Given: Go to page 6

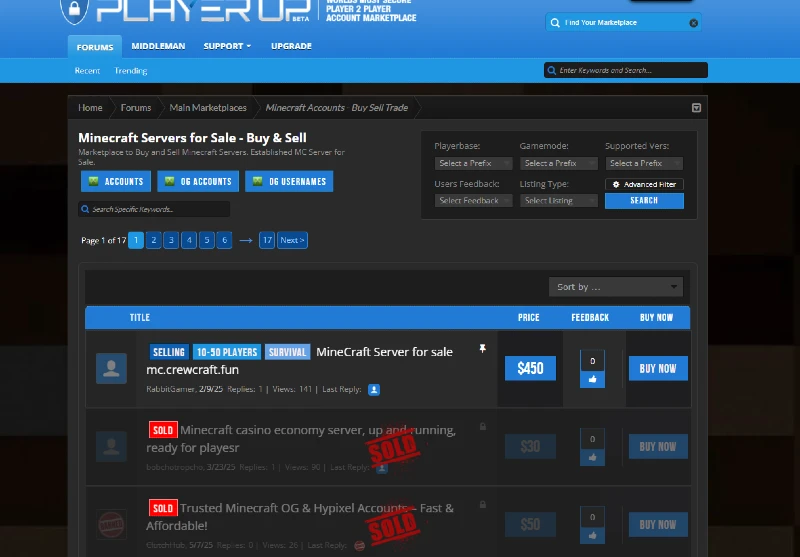Looking at the screenshot, I should point(224,240).
